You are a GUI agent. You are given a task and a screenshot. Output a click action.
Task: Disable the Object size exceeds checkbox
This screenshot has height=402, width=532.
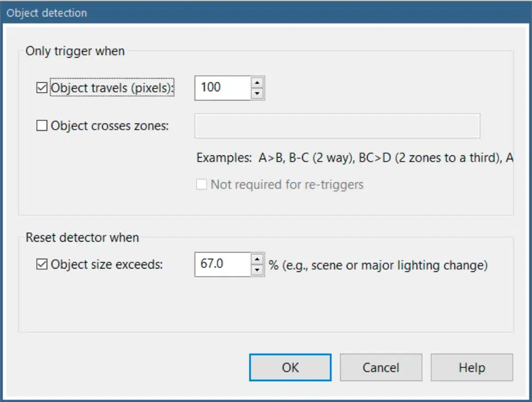click(x=42, y=265)
